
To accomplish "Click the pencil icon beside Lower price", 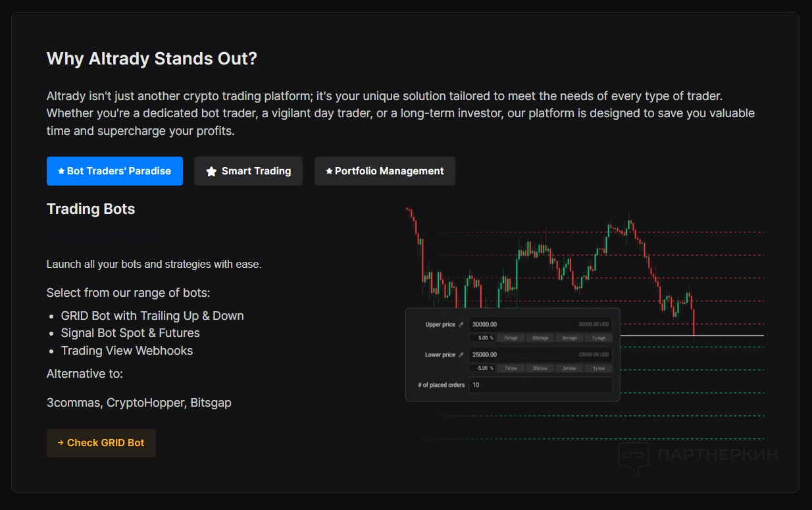I will [461, 355].
